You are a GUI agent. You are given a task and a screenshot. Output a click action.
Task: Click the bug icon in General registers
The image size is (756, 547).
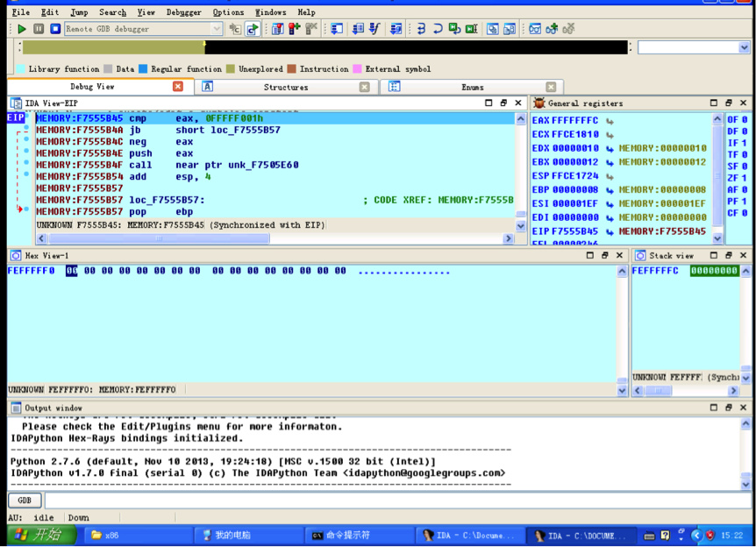coord(539,103)
